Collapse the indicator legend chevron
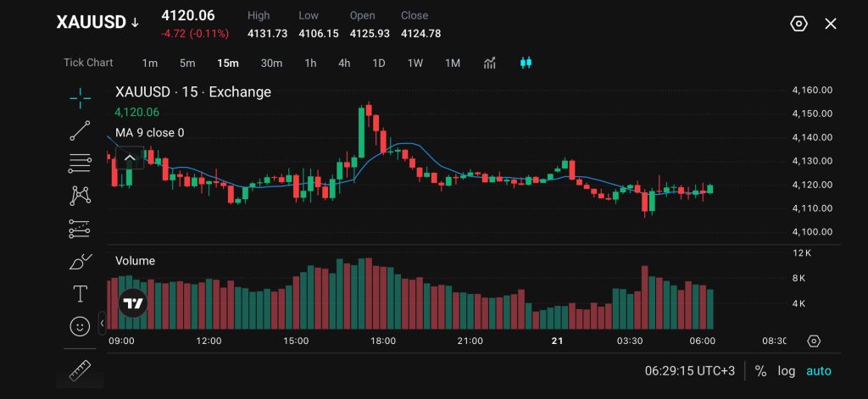The image size is (868, 399). point(130,158)
